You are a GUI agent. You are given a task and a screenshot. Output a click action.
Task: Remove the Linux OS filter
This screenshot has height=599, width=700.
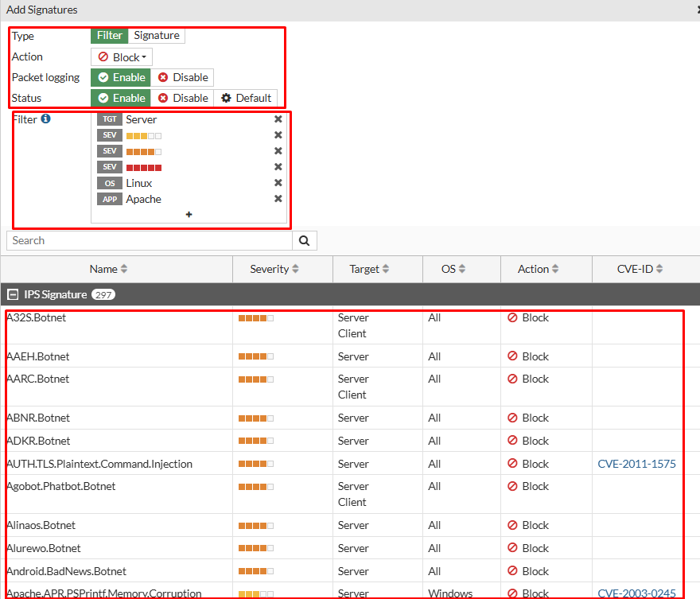pyautogui.click(x=278, y=183)
